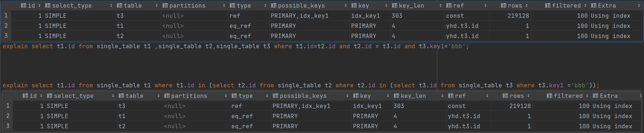Screen dimensions: 644x133
Task: Click the column icon next to filtered in lower grid
Action: [550, 96]
